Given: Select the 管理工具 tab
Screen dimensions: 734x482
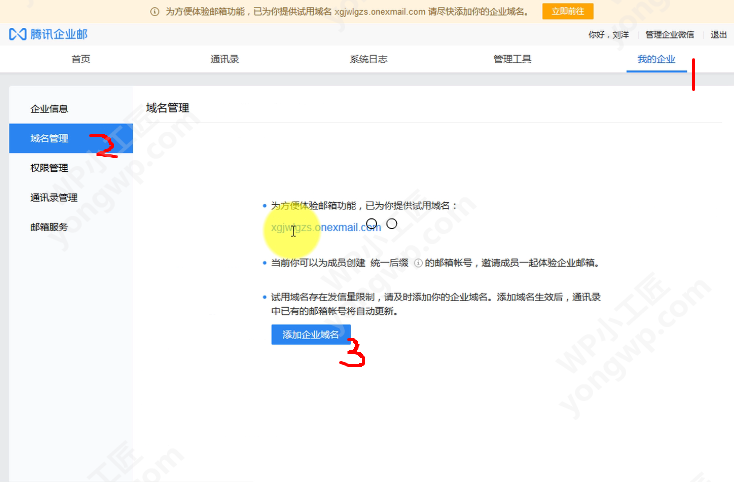Looking at the screenshot, I should point(512,59).
